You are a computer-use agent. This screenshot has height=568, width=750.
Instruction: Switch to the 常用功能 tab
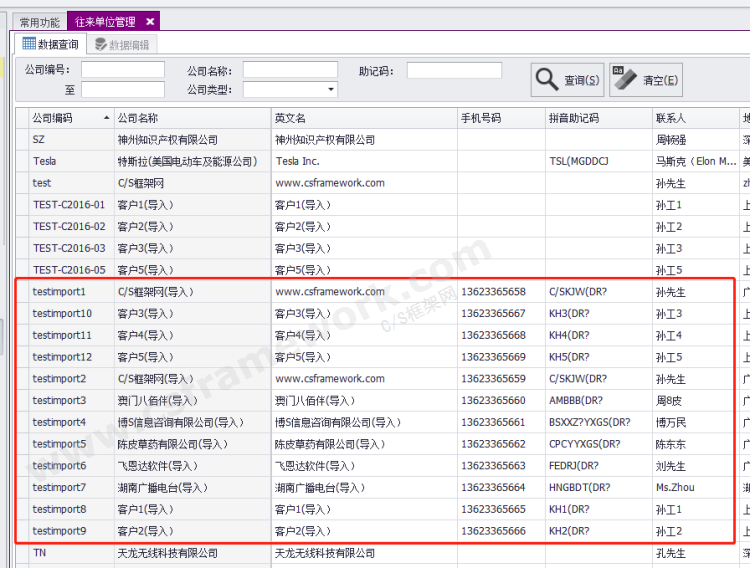click(x=40, y=21)
